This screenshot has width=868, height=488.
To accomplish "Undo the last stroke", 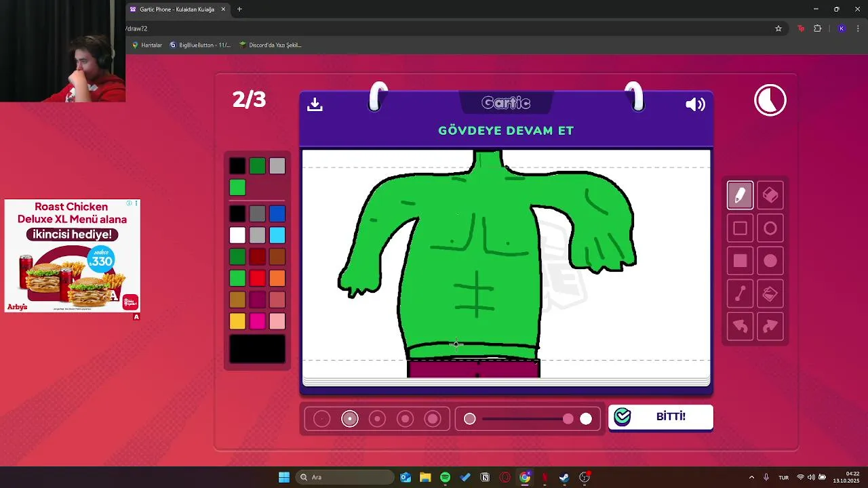I will (740, 327).
